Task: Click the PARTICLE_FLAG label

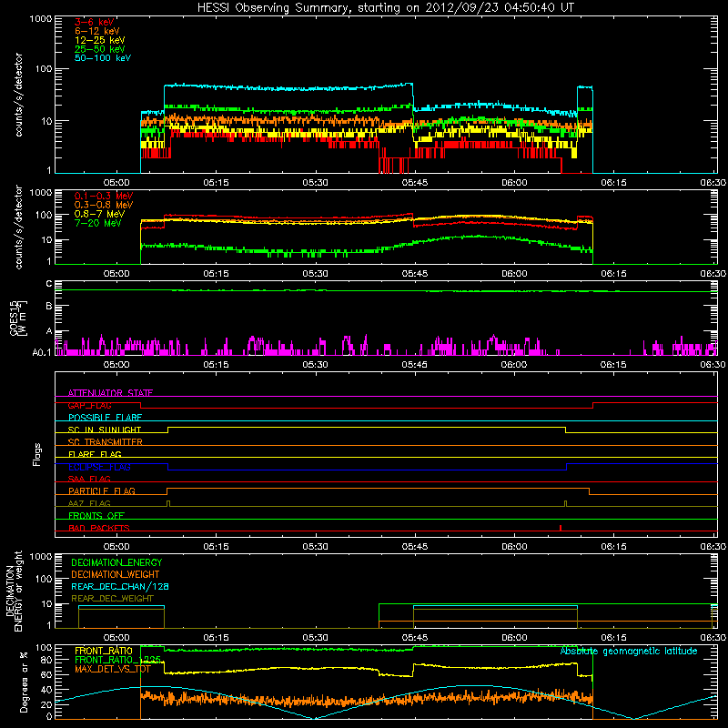Action: [x=102, y=490]
